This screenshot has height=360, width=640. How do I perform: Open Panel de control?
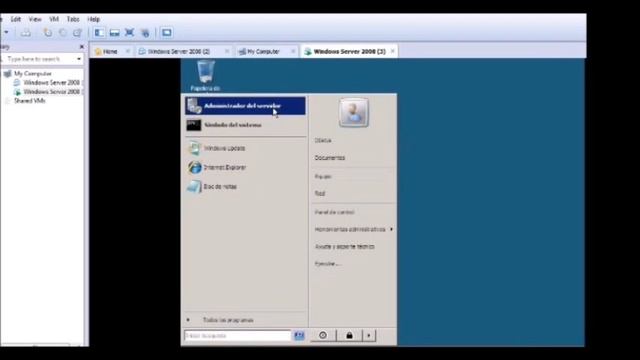(x=334, y=212)
